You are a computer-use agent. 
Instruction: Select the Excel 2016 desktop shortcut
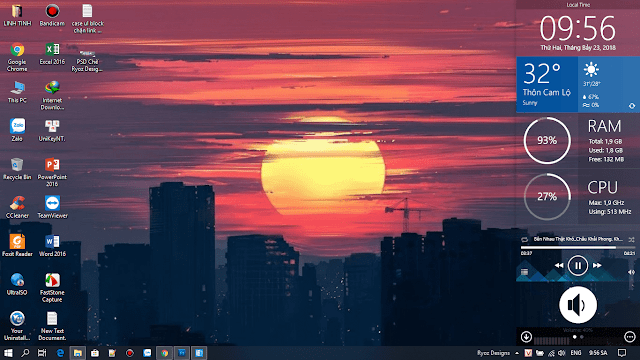click(x=52, y=54)
